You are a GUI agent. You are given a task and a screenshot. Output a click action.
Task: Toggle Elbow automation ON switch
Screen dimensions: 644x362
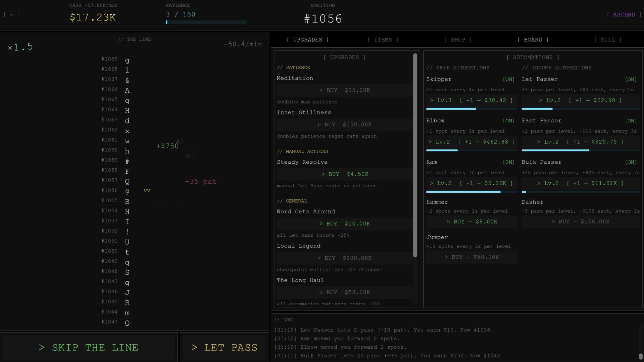508,121
